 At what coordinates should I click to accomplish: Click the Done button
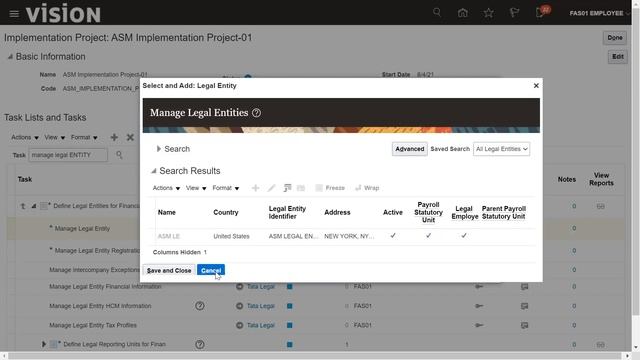tap(615, 38)
